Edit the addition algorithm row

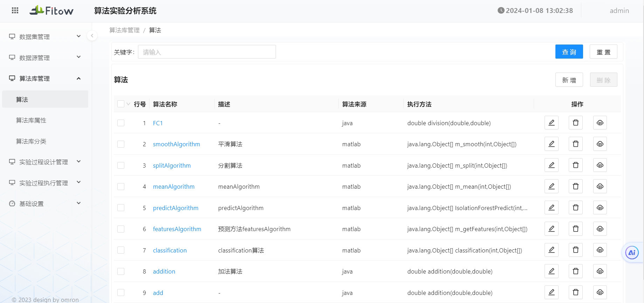click(552, 271)
